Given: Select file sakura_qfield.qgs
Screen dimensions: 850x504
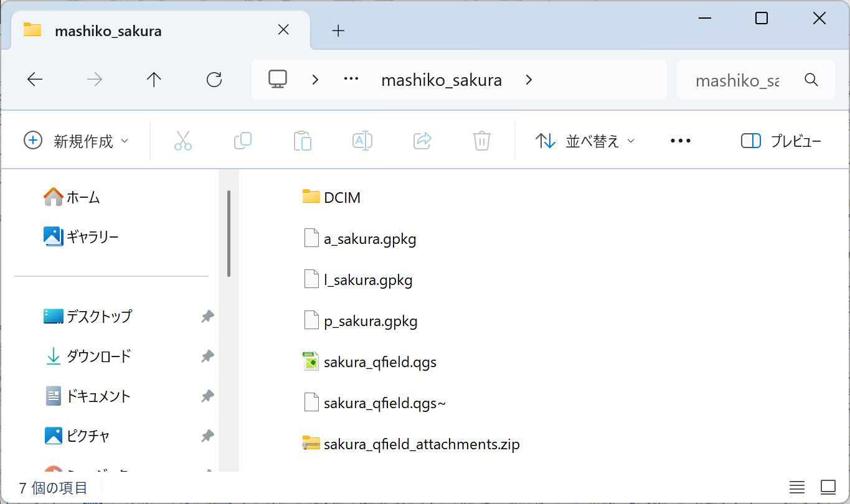Looking at the screenshot, I should pyautogui.click(x=369, y=362).
